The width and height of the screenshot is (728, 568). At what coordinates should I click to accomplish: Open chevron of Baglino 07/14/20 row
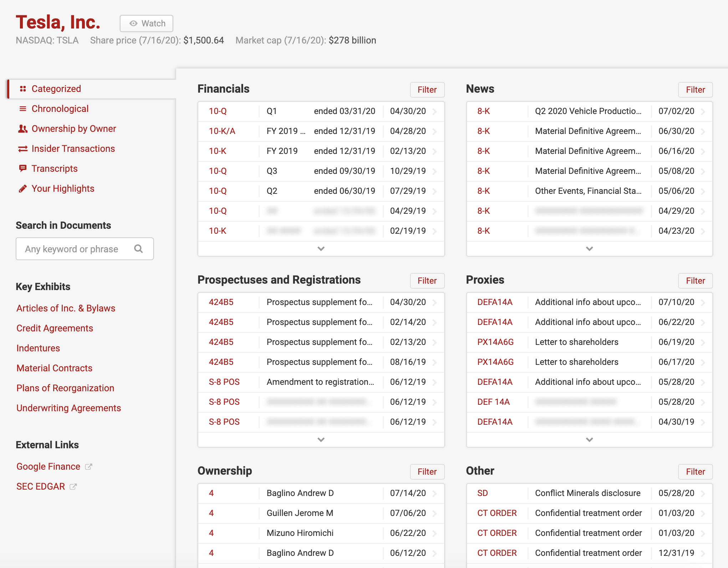pos(435,494)
